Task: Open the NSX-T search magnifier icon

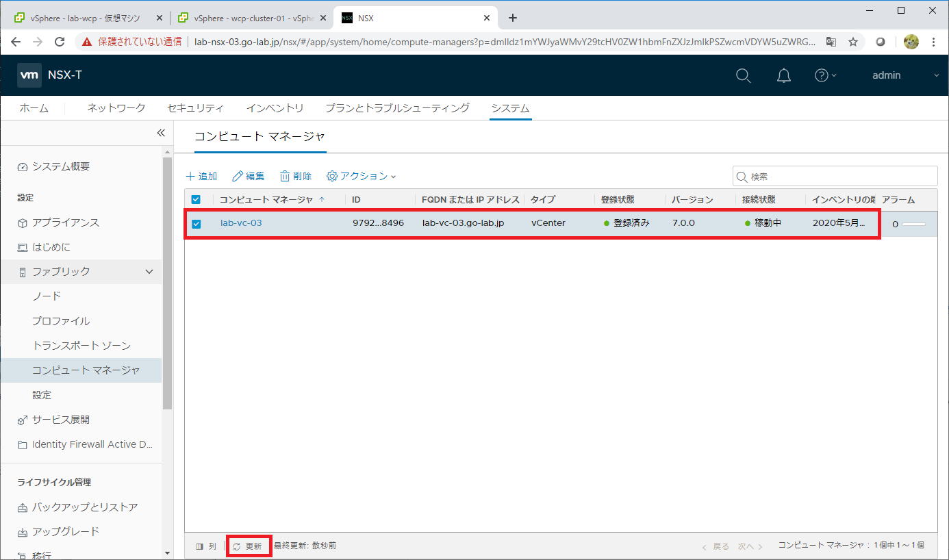Action: (743, 75)
